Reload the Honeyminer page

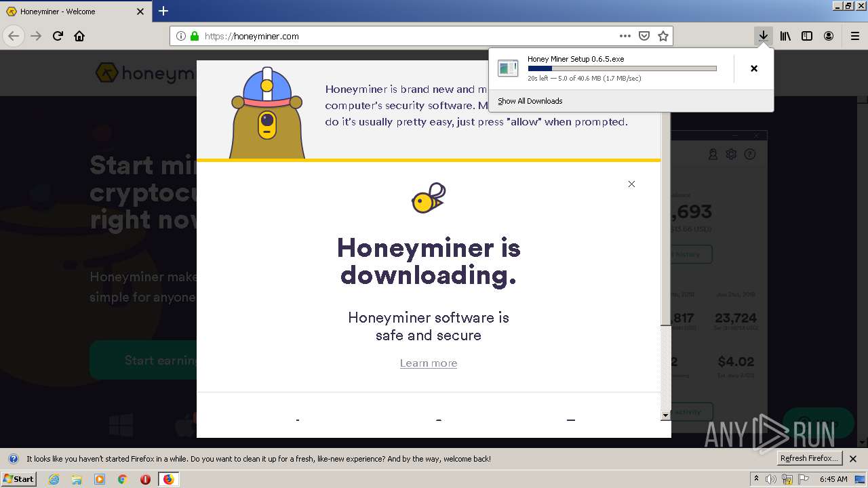pyautogui.click(x=58, y=36)
